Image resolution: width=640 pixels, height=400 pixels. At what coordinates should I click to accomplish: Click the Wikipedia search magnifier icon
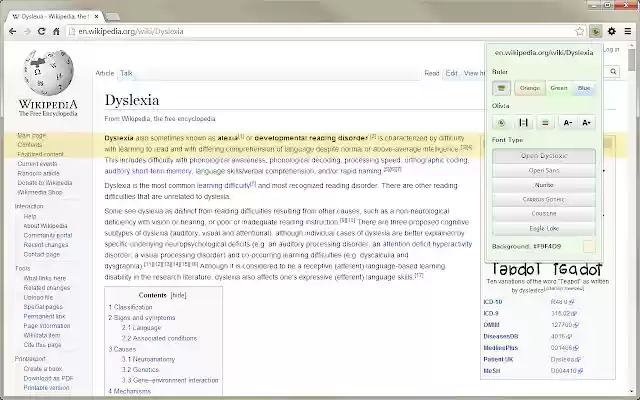(613, 72)
